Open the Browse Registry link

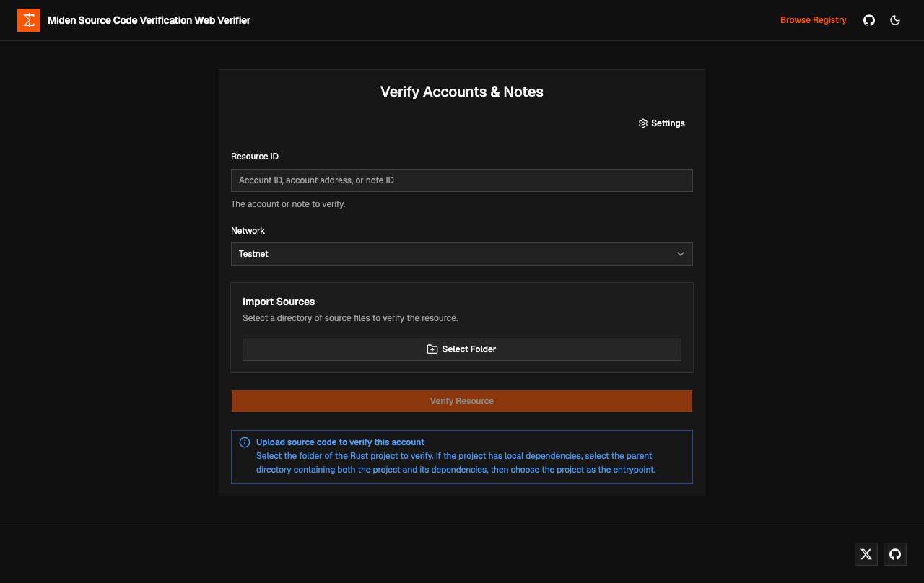tap(814, 20)
